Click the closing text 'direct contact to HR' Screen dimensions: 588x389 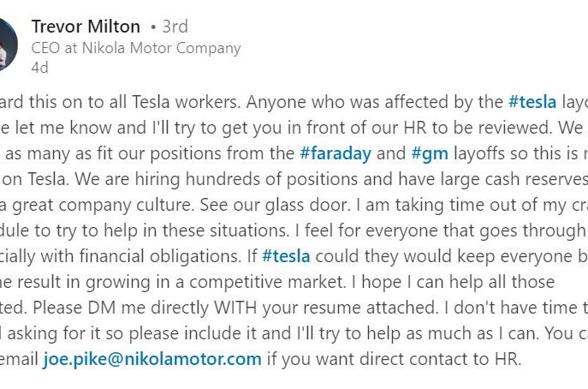pos(441,359)
